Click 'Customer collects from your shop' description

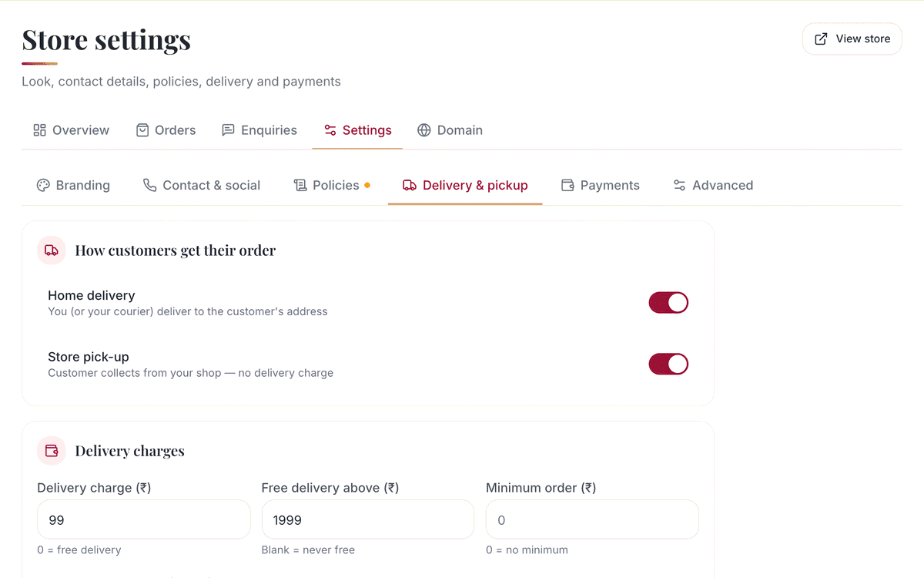tap(191, 373)
